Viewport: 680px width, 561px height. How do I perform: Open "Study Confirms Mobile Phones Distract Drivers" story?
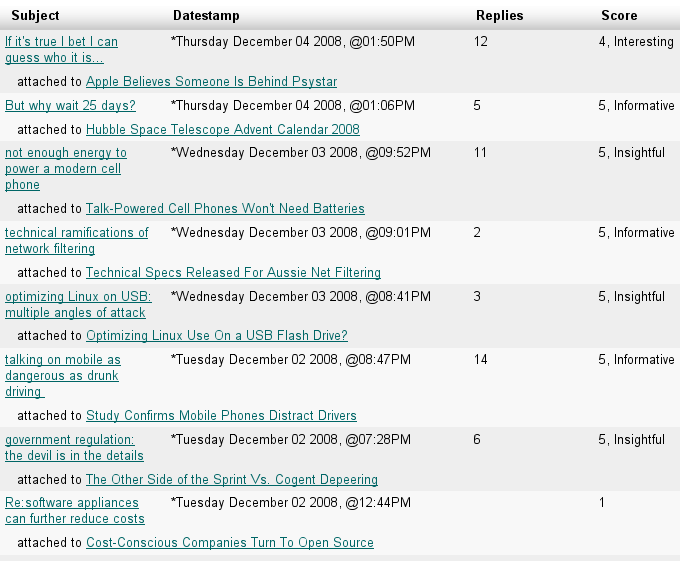221,416
